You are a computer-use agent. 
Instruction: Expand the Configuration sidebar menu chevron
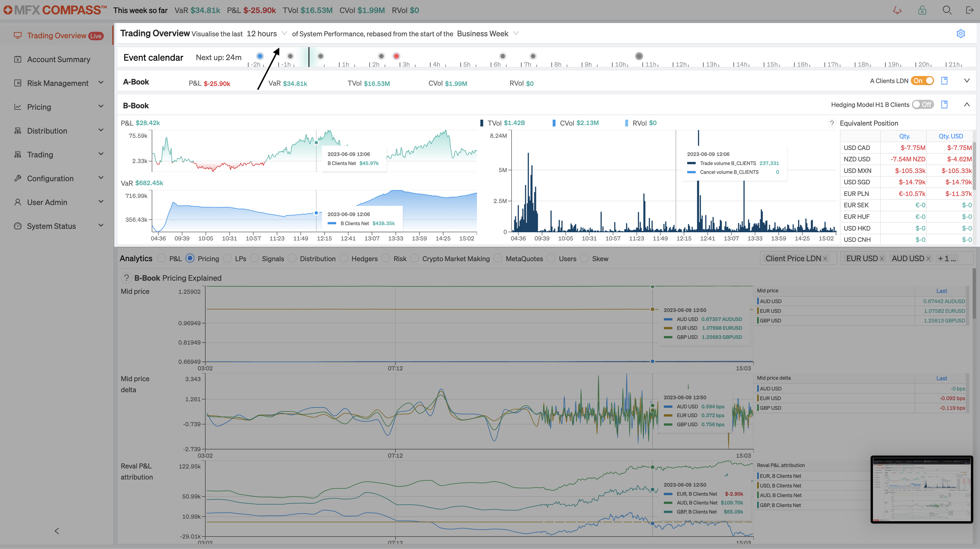(x=101, y=178)
